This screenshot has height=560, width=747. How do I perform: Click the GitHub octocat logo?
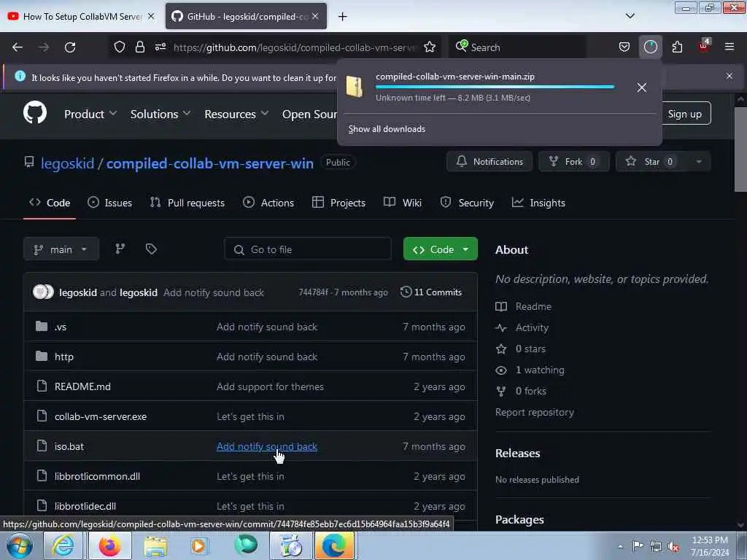pyautogui.click(x=35, y=113)
